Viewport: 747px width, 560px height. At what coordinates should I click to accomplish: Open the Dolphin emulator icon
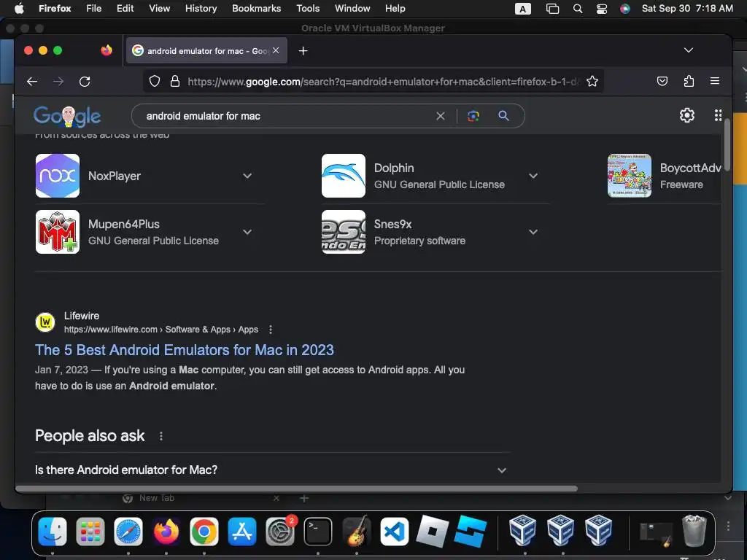pyautogui.click(x=344, y=176)
